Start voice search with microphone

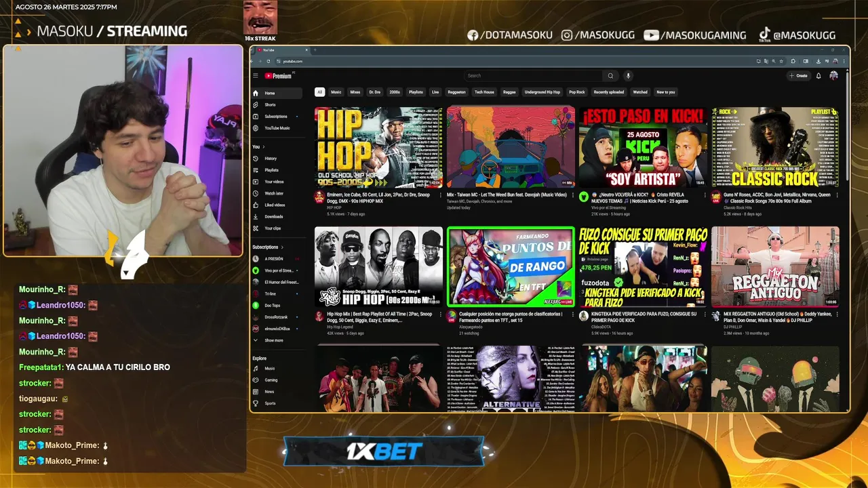tap(628, 76)
